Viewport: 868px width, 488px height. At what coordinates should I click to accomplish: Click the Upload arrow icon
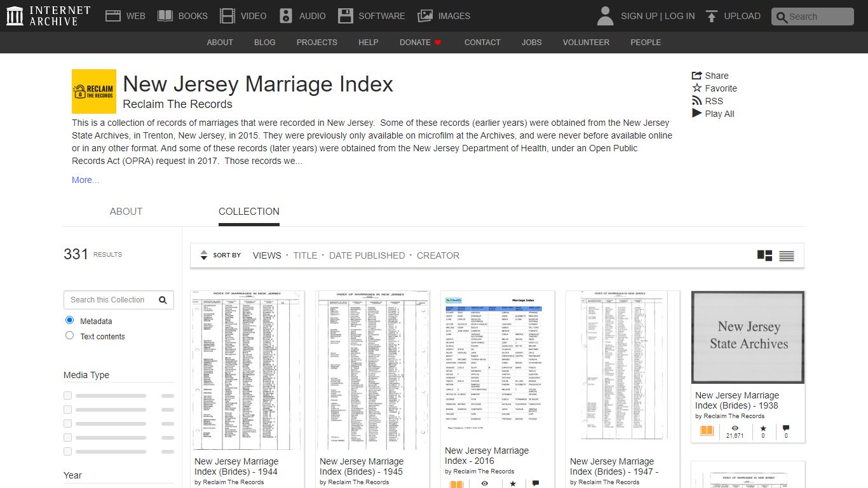(712, 16)
